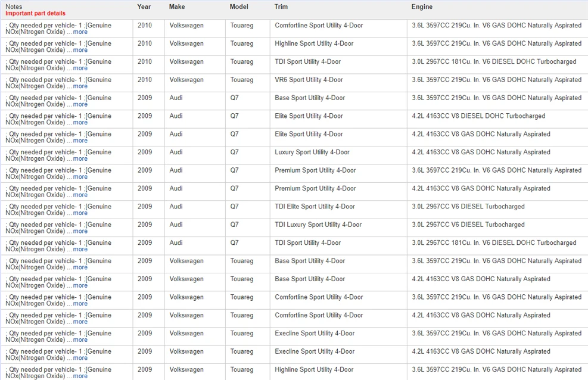Select the 2010 TDI row's 3.0L V6 DIESEL engine cell
The image size is (588, 380).
click(494, 61)
